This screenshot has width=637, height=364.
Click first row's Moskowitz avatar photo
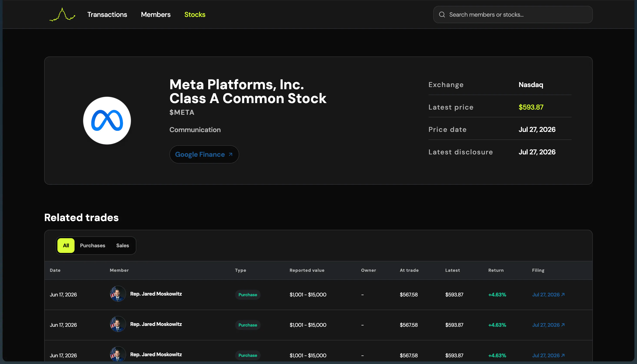click(118, 294)
